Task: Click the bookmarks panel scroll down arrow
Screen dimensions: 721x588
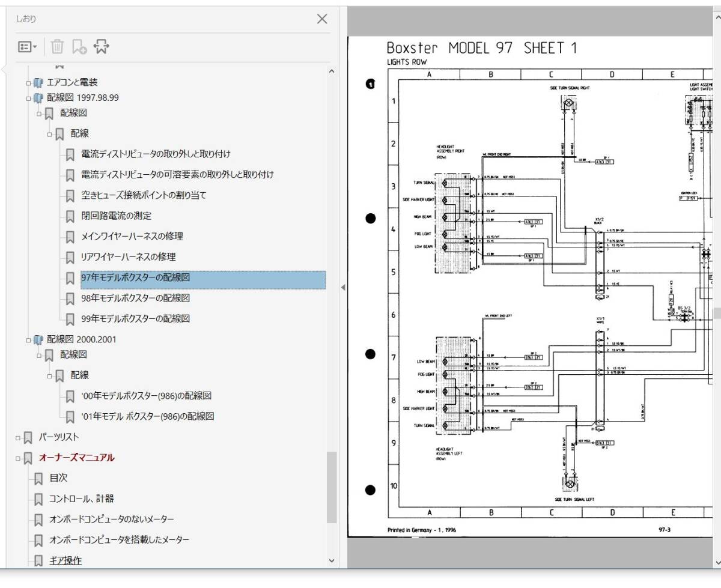Action: (x=332, y=560)
